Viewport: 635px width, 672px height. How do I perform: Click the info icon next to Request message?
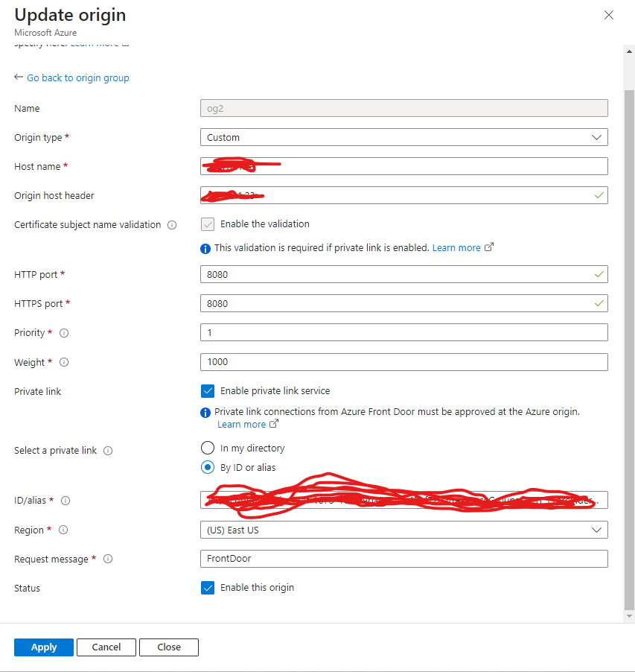[x=108, y=560]
